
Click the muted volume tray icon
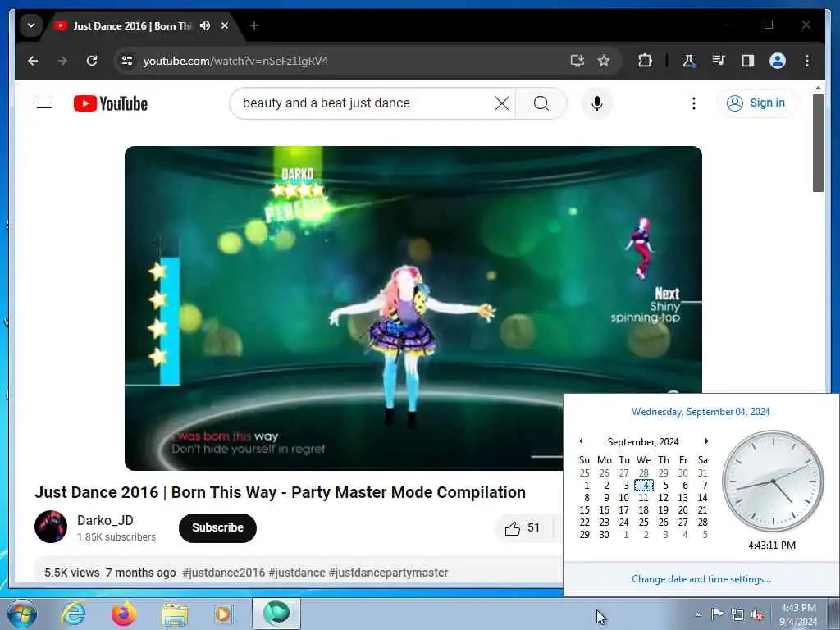point(757,615)
